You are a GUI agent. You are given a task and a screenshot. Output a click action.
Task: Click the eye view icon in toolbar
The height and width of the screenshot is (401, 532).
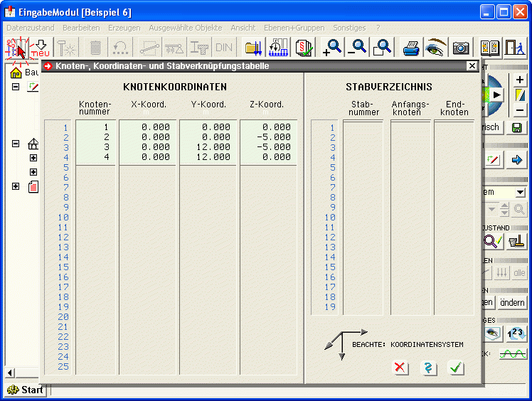click(435, 48)
